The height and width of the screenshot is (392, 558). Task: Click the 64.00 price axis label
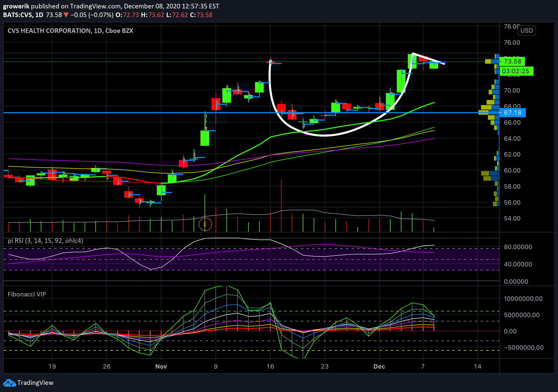[512, 139]
